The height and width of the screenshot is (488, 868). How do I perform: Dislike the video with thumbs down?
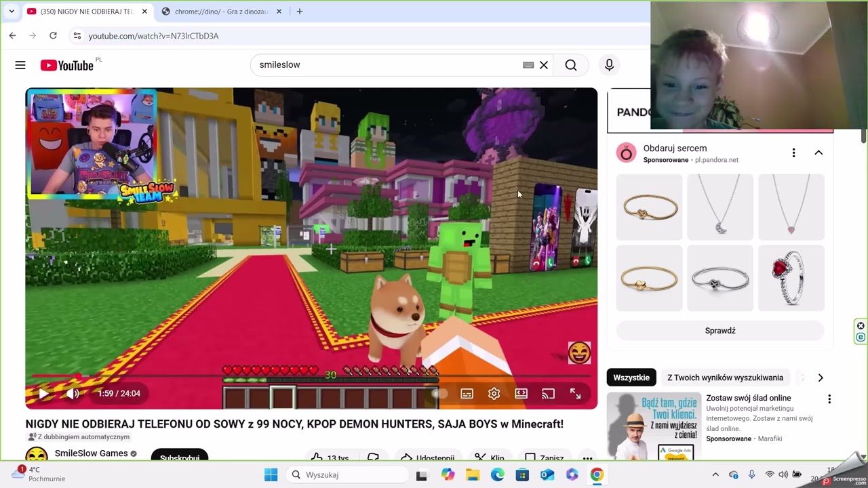click(x=373, y=457)
